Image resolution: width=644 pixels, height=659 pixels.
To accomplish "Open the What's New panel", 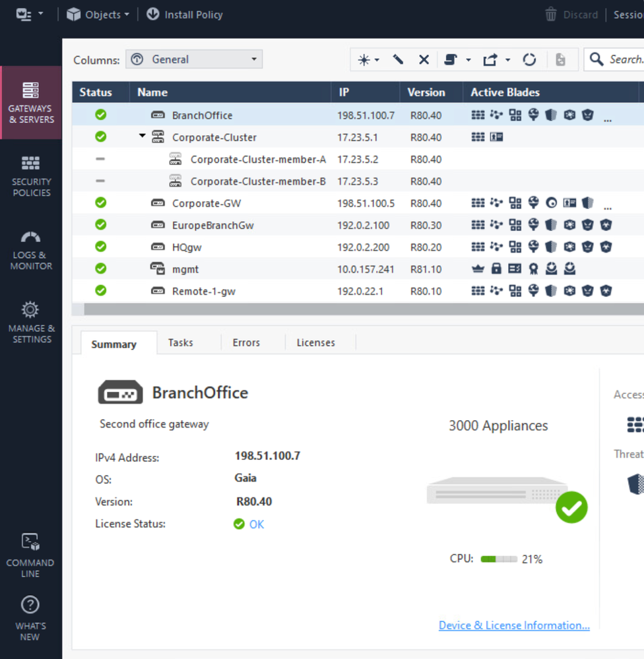I will click(30, 618).
